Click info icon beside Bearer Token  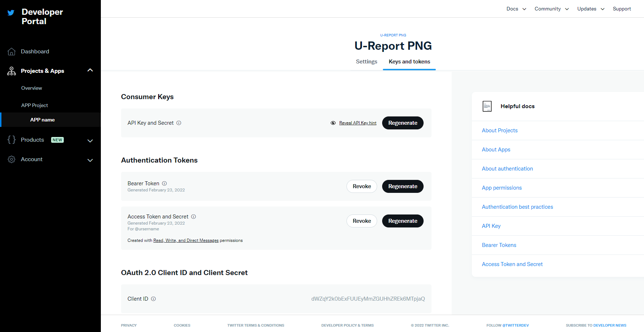[164, 183]
